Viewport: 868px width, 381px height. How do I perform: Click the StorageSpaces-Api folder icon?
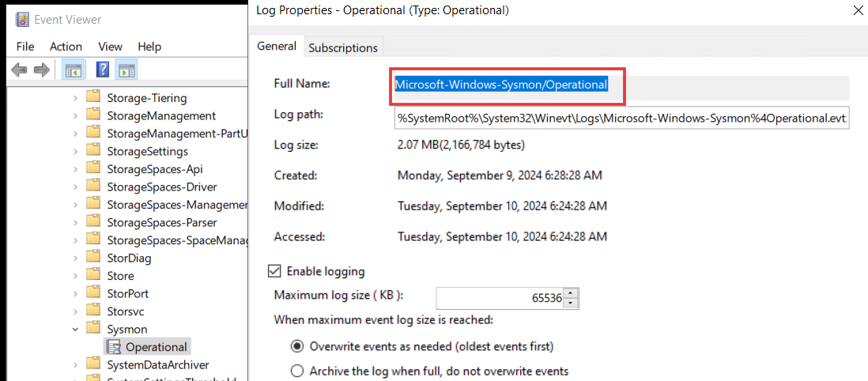coord(93,169)
